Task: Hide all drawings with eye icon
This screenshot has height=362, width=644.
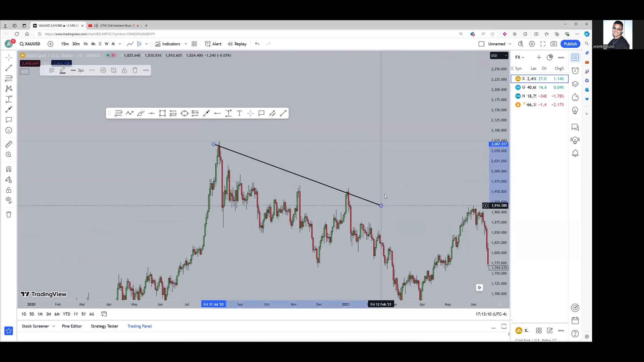Action: pyautogui.click(x=9, y=200)
